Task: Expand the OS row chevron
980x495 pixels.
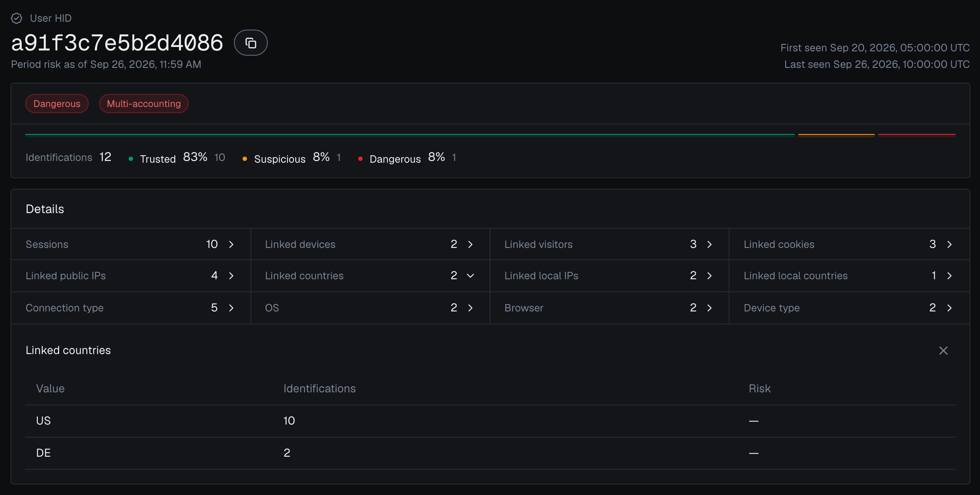Action: tap(470, 308)
